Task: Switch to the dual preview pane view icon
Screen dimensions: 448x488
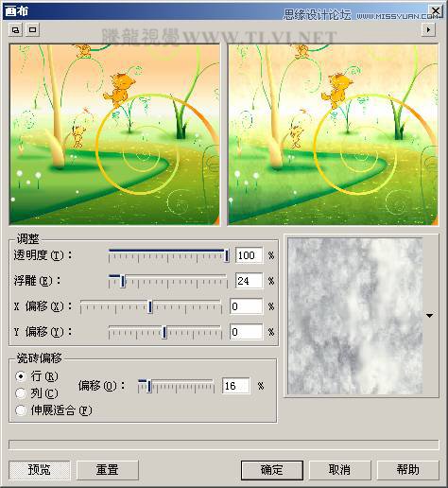Action: (x=15, y=30)
